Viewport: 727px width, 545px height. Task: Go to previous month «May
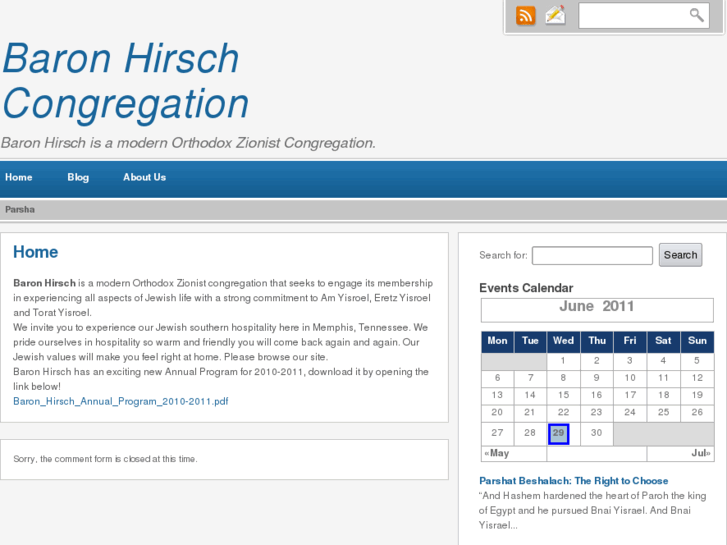pyautogui.click(x=497, y=453)
